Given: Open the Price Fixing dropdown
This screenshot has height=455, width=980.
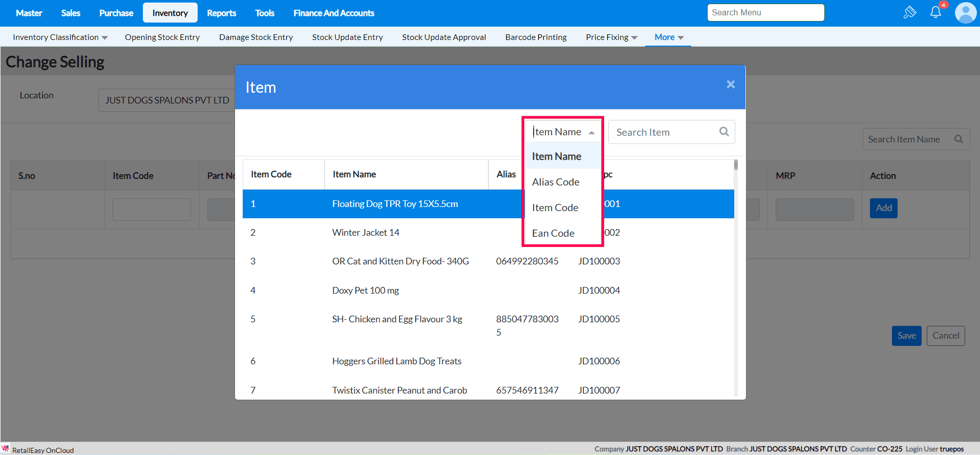Looking at the screenshot, I should [x=611, y=37].
